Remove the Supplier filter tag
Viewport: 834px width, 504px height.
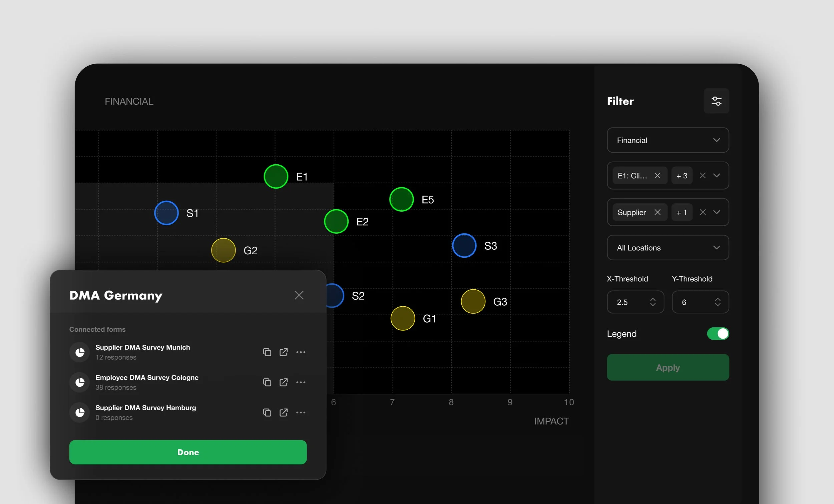click(657, 212)
